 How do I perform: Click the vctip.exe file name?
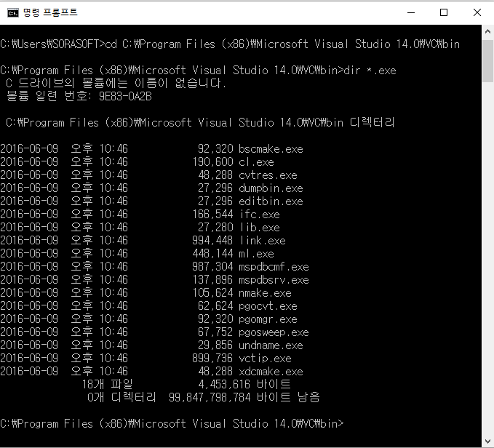coord(265,359)
